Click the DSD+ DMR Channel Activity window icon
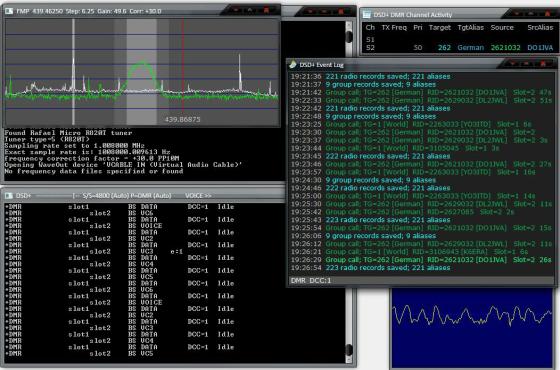Viewport: 560px width, 370px height. click(367, 15)
